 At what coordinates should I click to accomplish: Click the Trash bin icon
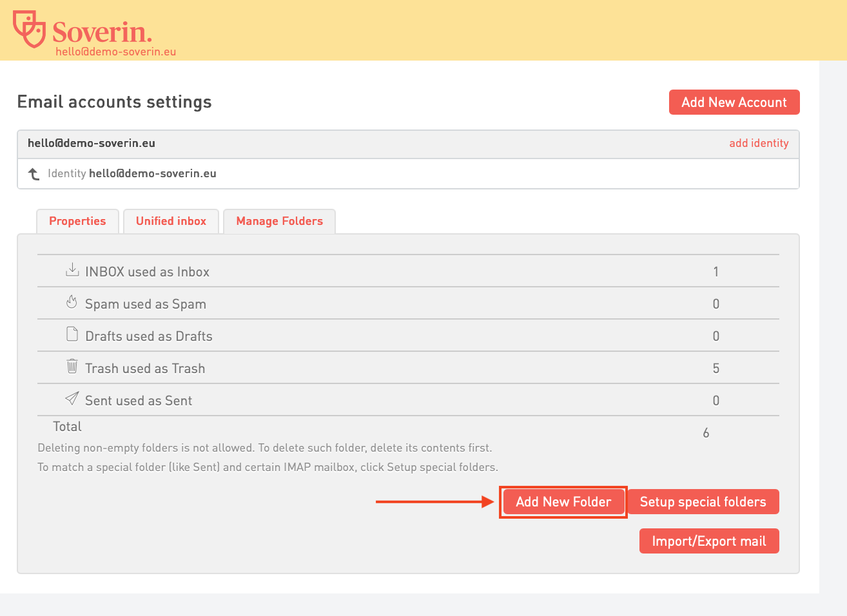[x=72, y=367]
